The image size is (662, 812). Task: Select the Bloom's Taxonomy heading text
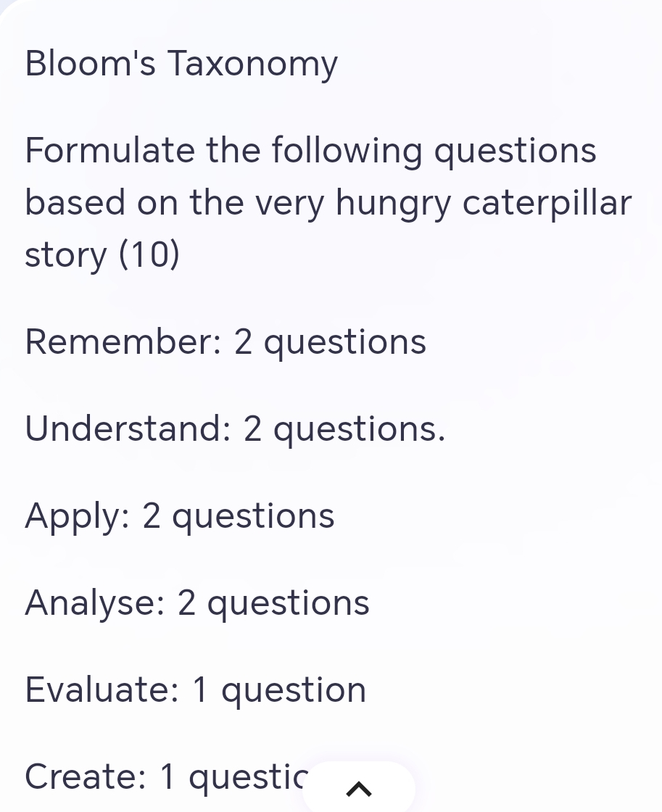(x=181, y=63)
